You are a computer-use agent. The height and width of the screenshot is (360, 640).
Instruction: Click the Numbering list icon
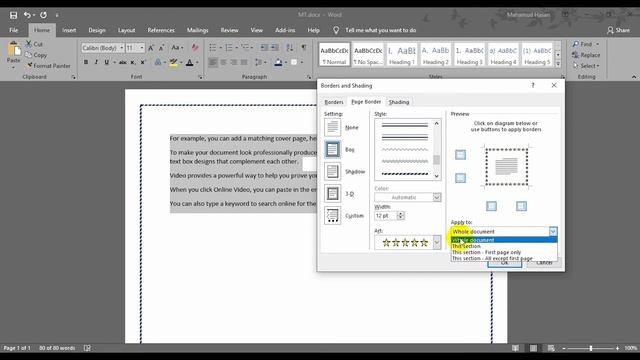coord(229,48)
